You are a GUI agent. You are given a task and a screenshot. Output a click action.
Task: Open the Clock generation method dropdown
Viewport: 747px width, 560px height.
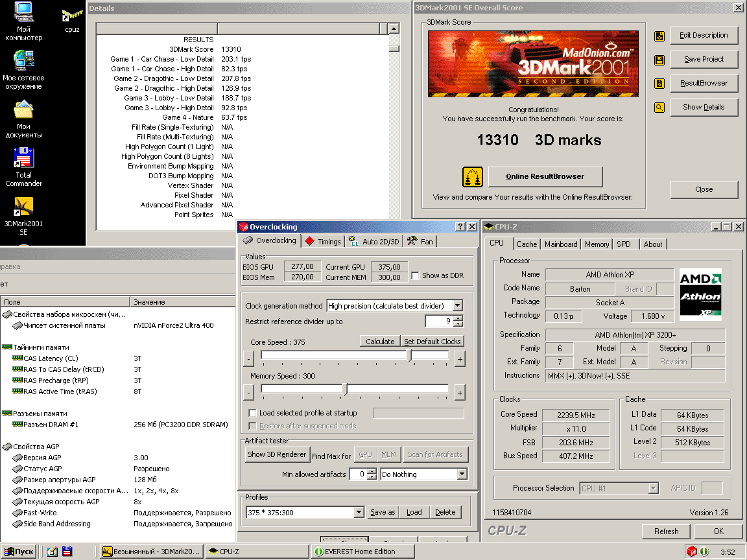click(457, 306)
